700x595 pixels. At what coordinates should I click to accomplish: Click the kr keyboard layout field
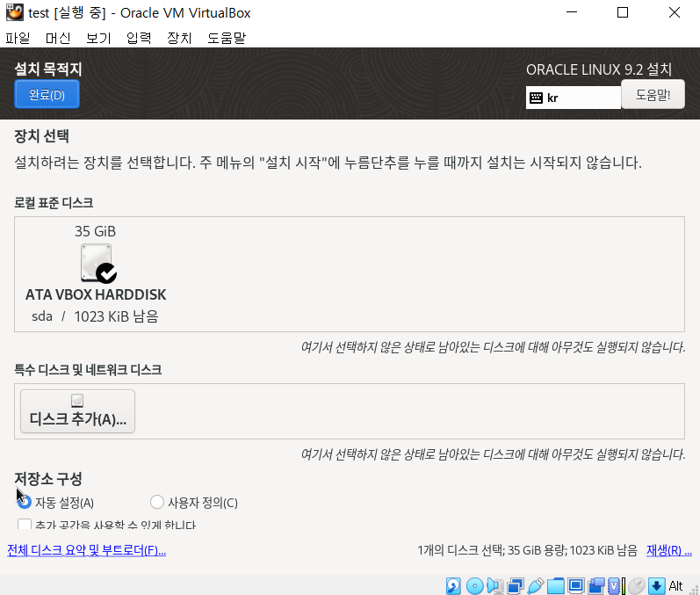(574, 98)
